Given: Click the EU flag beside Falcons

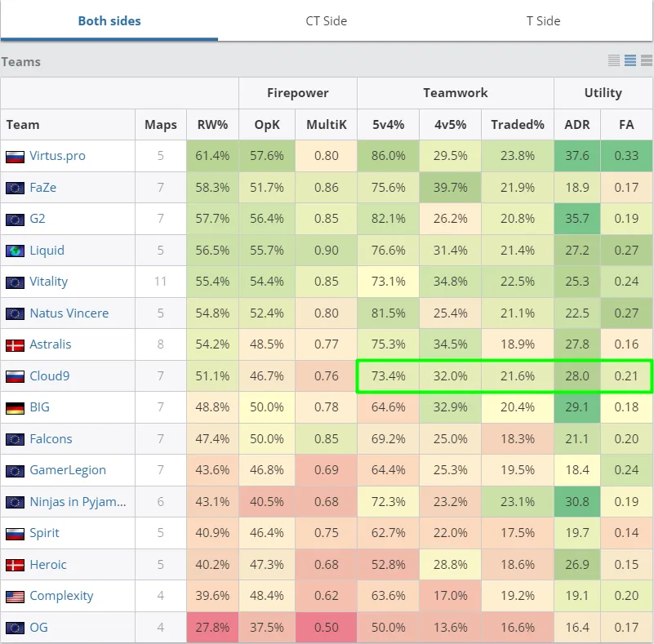Looking at the screenshot, I should 15,440.
